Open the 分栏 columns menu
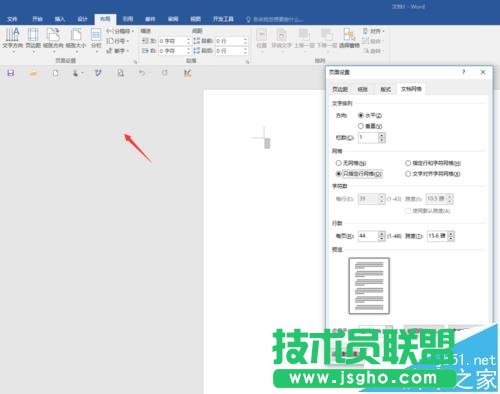The image size is (500, 394). tap(96, 39)
